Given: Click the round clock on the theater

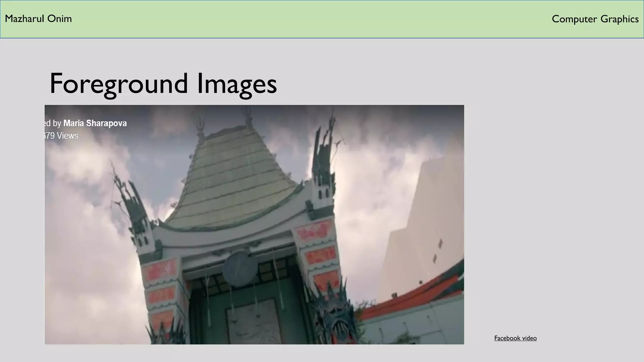Looking at the screenshot, I should [239, 269].
